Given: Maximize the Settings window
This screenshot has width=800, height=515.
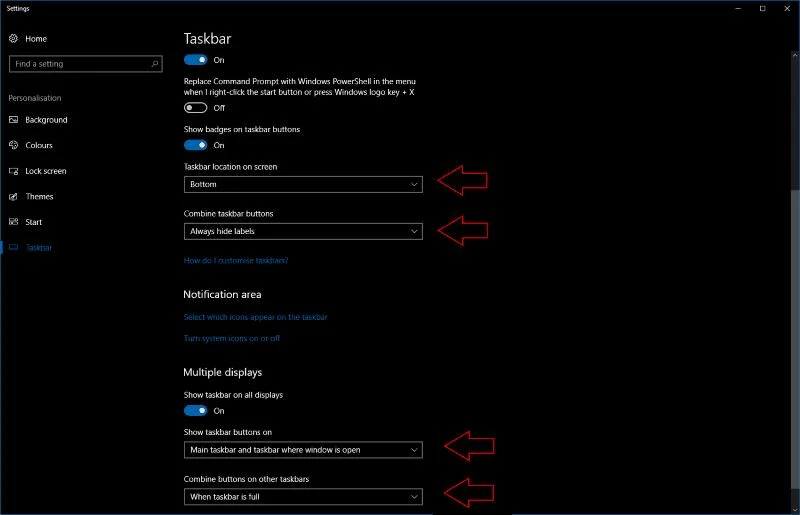Looking at the screenshot, I should tap(762, 8).
